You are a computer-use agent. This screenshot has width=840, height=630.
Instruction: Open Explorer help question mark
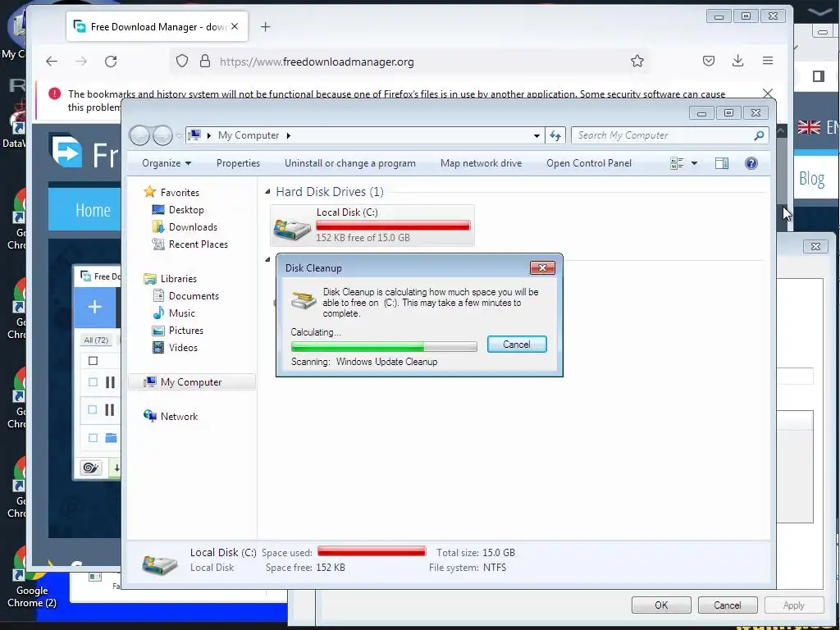pyautogui.click(x=751, y=163)
